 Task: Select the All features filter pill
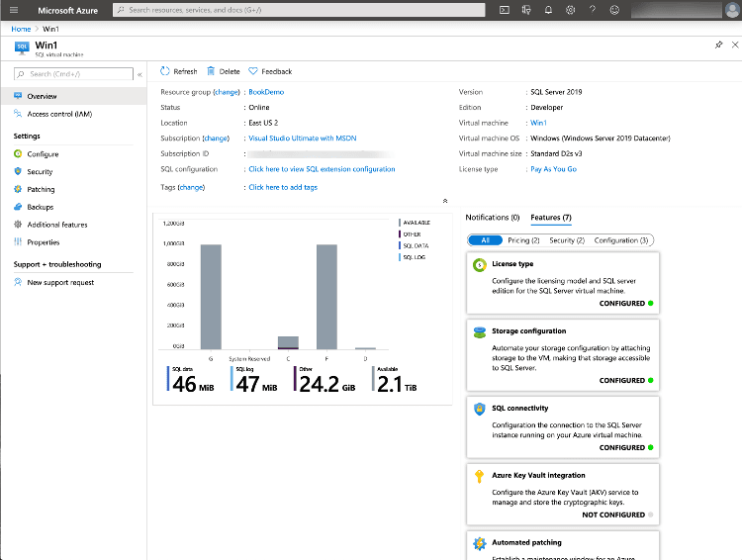coord(485,240)
